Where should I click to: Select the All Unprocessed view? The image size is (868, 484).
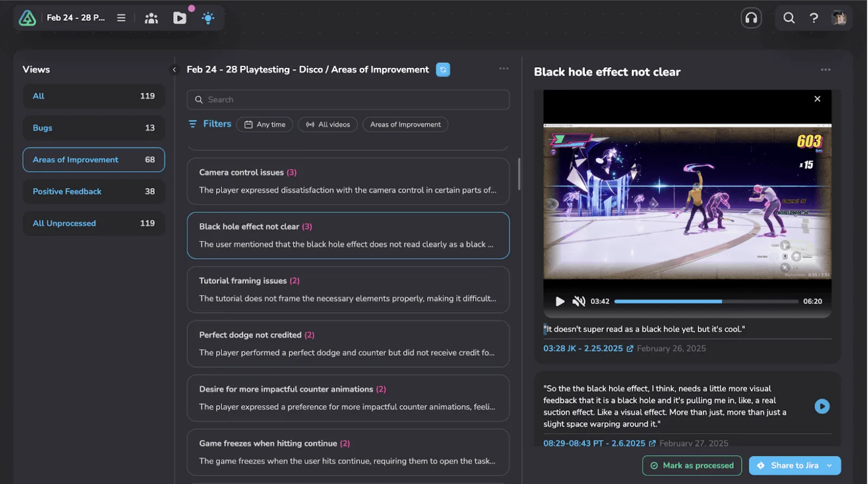94,223
